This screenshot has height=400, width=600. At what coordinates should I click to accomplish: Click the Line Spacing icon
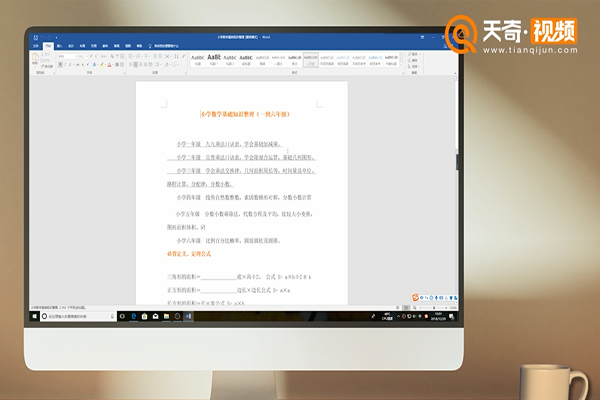[157, 65]
